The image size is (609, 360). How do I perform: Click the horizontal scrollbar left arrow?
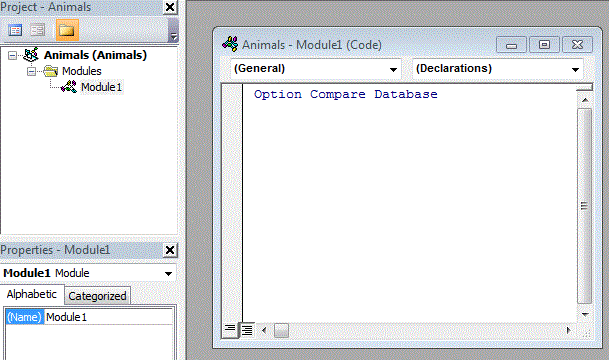tap(264, 330)
